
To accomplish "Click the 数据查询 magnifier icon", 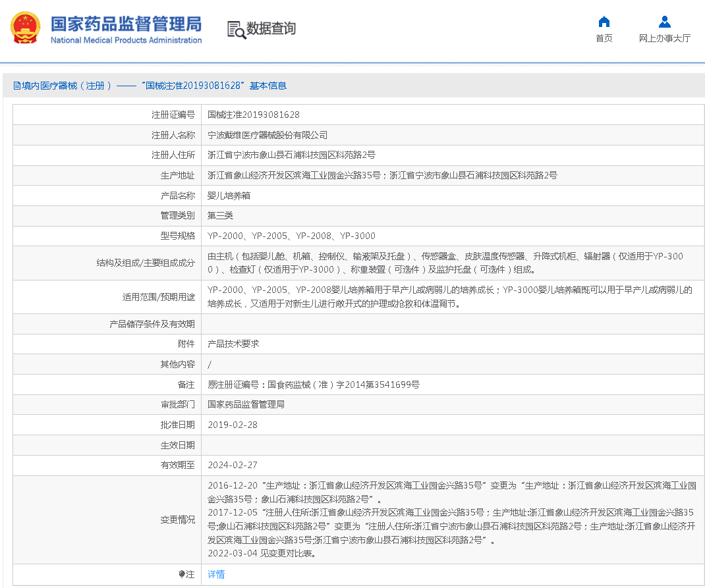I will (x=235, y=29).
